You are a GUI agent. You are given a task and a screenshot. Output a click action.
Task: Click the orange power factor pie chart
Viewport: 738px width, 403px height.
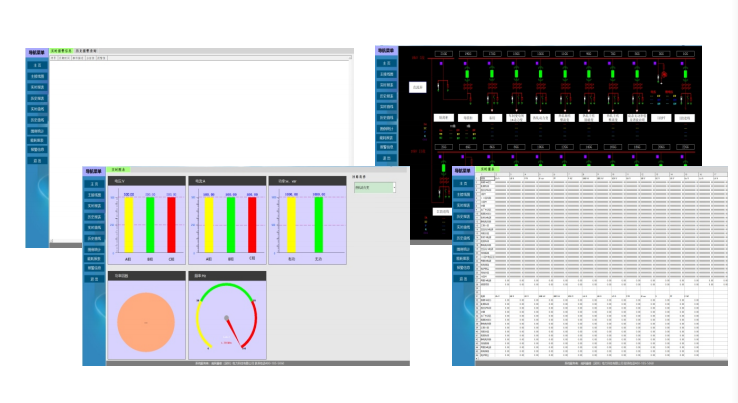[x=146, y=321]
